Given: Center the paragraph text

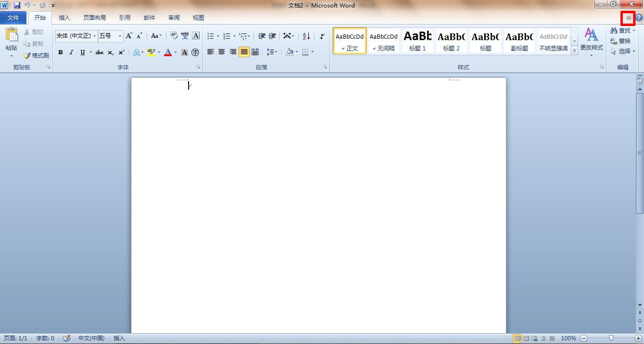Looking at the screenshot, I should click(222, 52).
